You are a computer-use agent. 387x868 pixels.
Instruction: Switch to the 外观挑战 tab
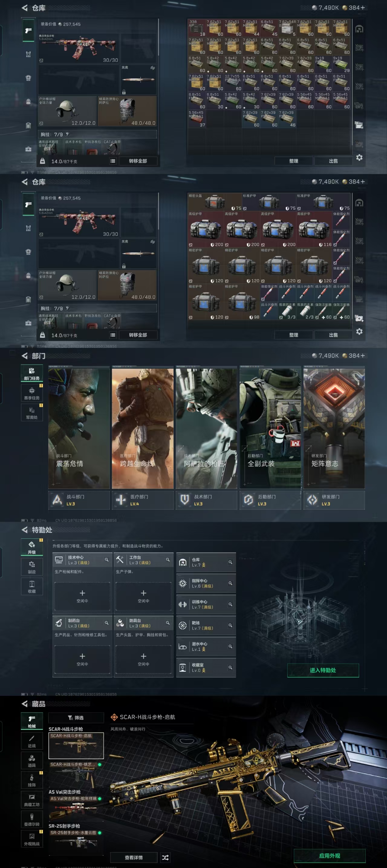[32, 839]
